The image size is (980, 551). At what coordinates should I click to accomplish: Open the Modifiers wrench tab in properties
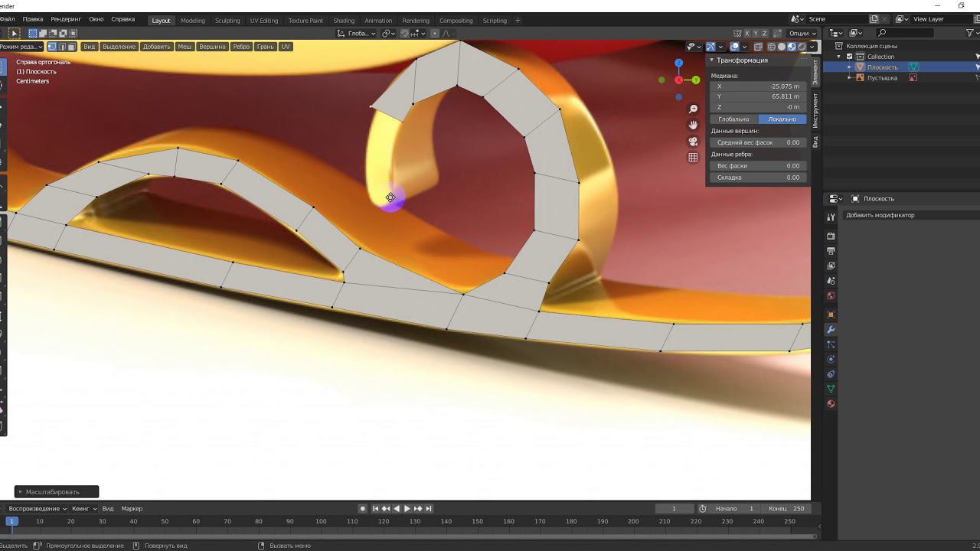(x=831, y=330)
